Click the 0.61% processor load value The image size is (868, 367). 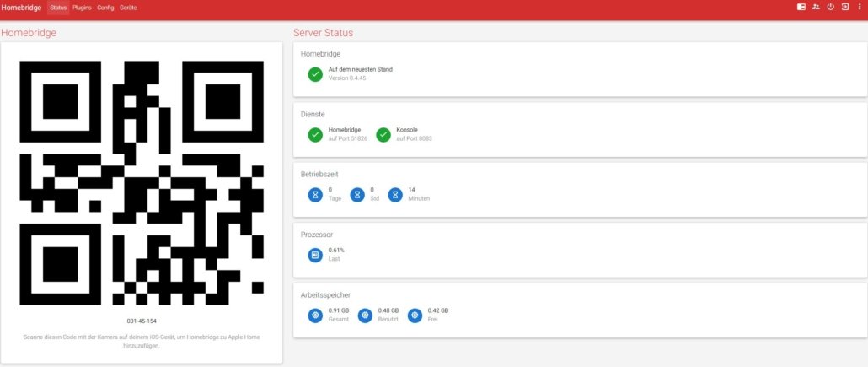[336, 250]
